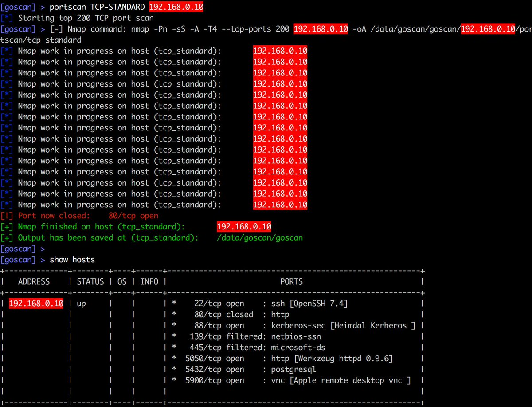532x407 pixels.
Task: Click 'Nmap finished on host (tcp_standard)' text
Action: click(x=101, y=227)
